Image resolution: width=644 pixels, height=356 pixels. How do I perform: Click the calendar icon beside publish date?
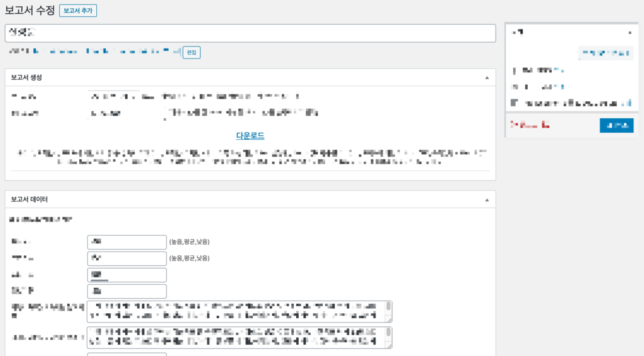click(514, 102)
